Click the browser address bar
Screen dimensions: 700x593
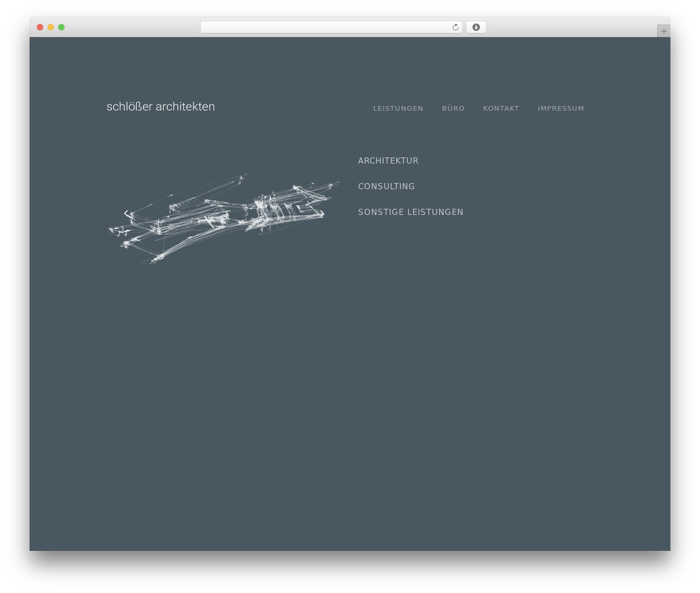pyautogui.click(x=331, y=27)
